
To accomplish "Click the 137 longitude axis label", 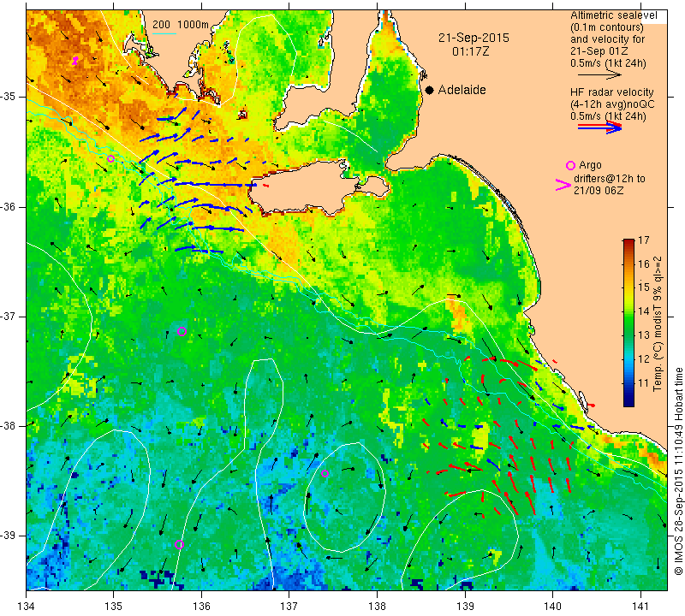I will [x=289, y=606].
